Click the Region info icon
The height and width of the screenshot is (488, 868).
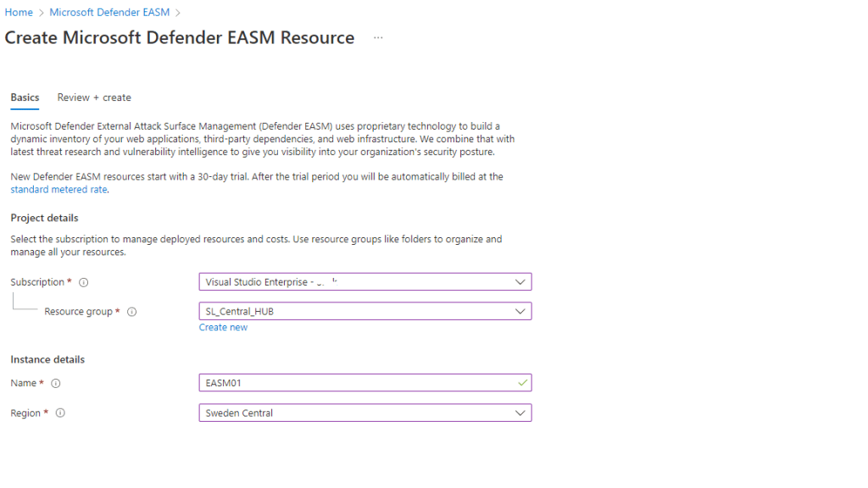tap(60, 413)
